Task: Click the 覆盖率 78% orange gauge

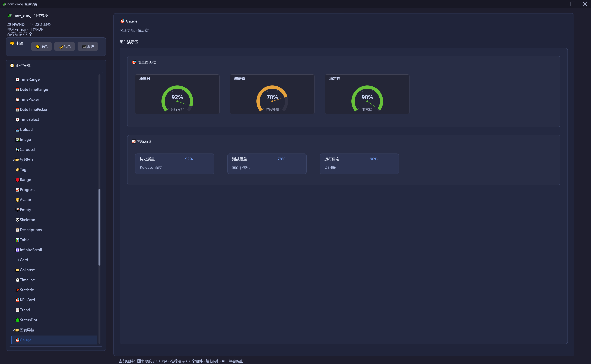Action: 272,94
